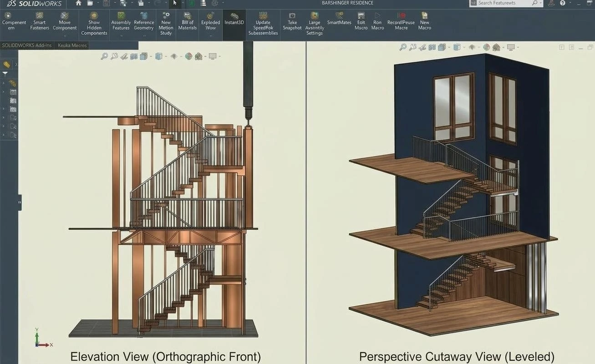595x364 pixels.
Task: Expand side panel tabs with the chevron
Action: point(16,65)
